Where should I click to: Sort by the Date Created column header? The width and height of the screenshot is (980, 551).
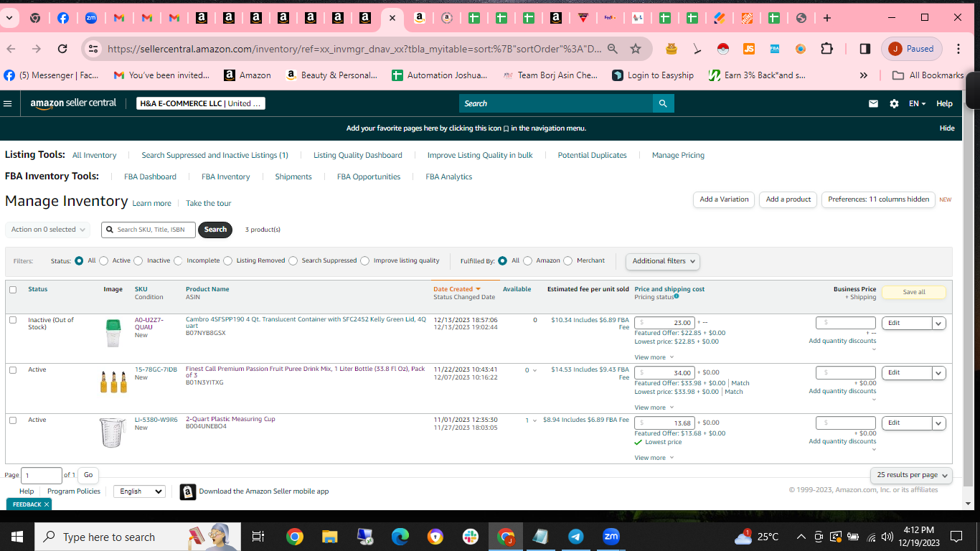(x=457, y=289)
